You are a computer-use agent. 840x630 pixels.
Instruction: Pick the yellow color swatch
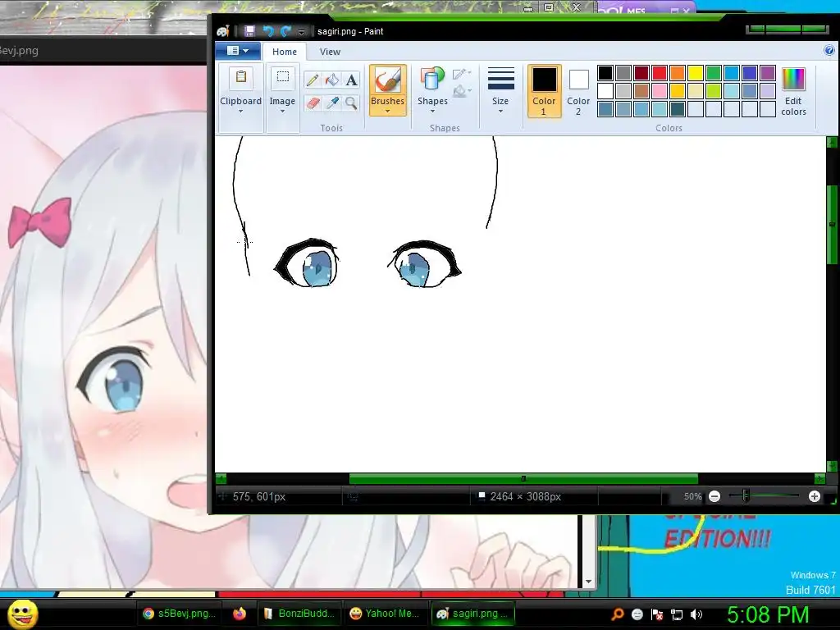click(x=696, y=72)
